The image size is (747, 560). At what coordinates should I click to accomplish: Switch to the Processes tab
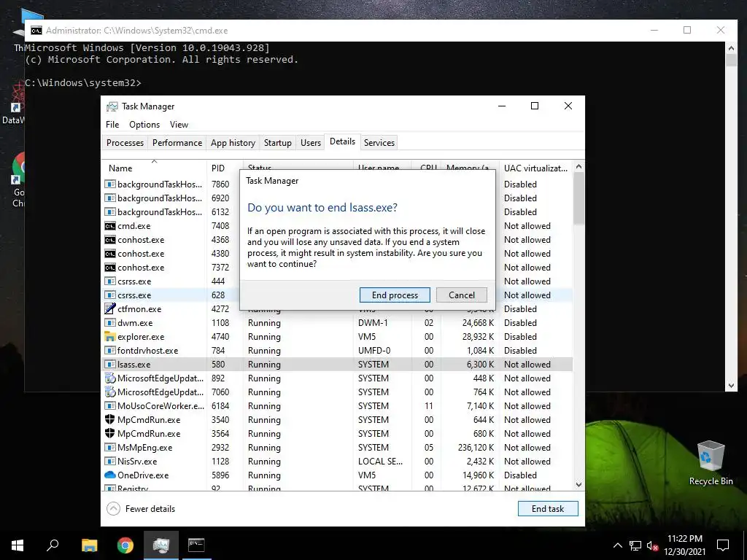pyautogui.click(x=125, y=143)
